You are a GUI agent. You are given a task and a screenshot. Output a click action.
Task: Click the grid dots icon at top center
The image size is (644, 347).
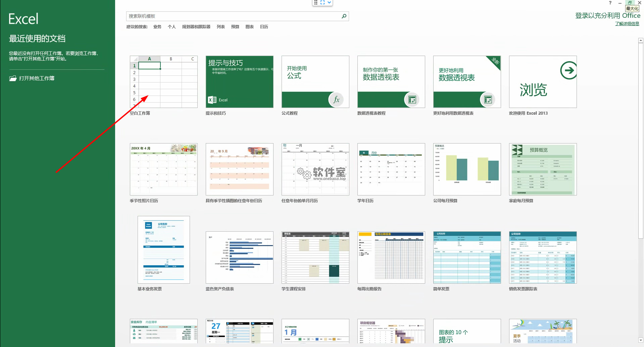(316, 2)
